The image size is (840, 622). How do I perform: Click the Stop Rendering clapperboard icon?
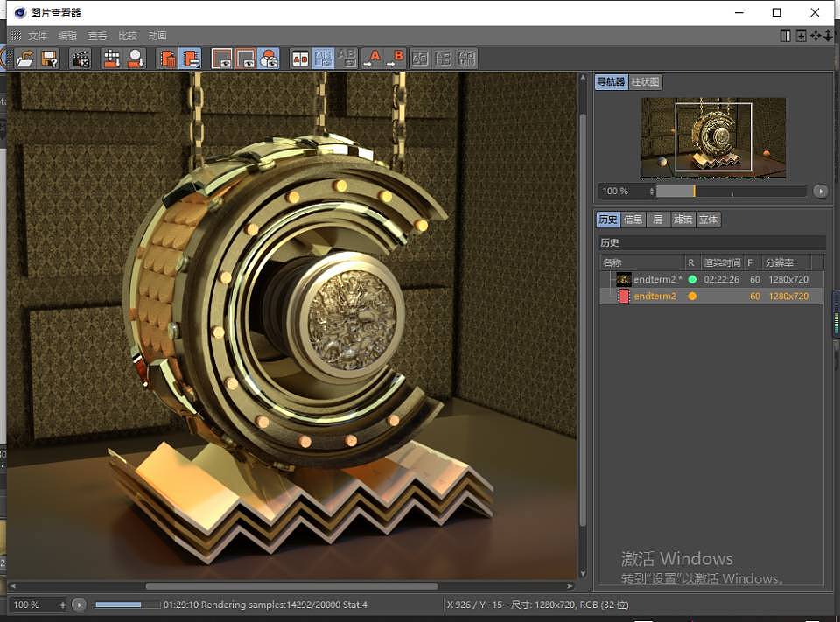[80, 59]
